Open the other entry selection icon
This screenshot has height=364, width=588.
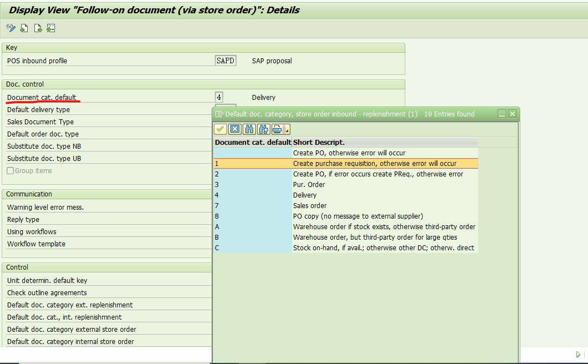pyautogui.click(x=51, y=28)
